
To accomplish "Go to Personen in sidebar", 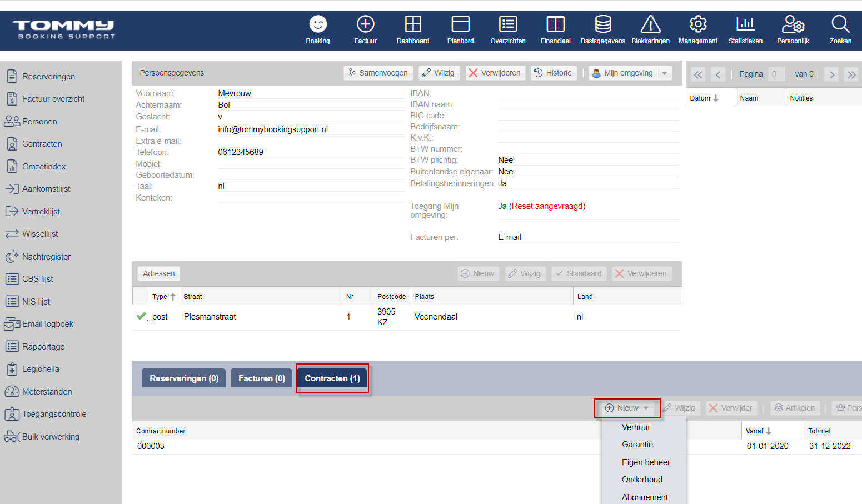I will click(x=39, y=122).
